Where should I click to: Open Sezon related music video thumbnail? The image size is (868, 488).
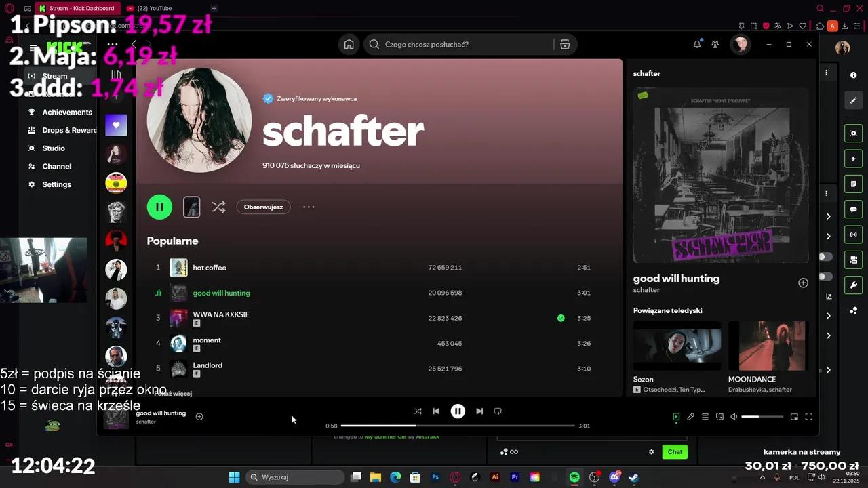[x=677, y=346]
